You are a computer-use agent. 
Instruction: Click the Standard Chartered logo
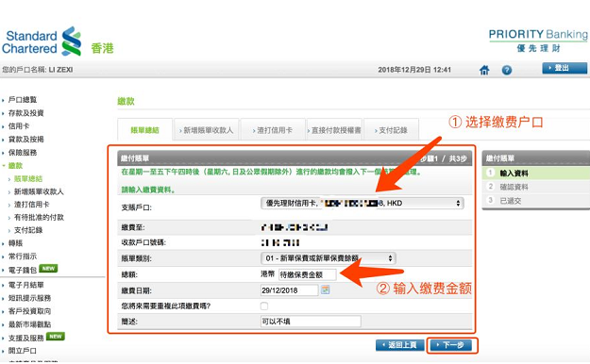pyautogui.click(x=42, y=41)
